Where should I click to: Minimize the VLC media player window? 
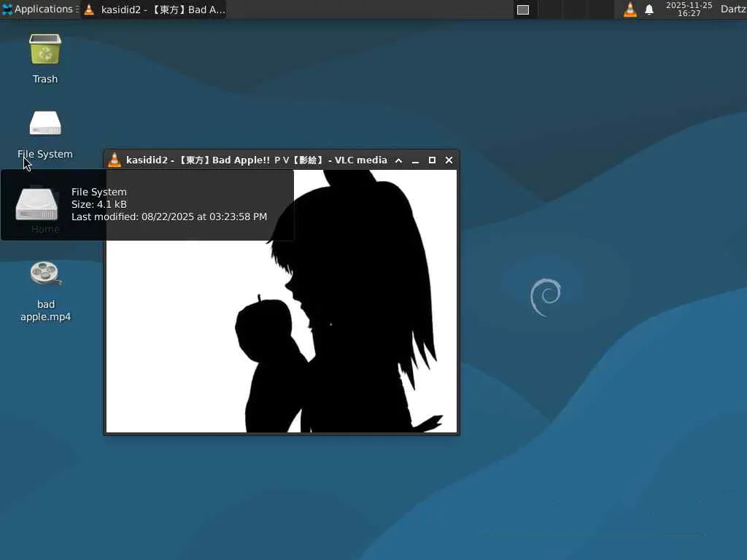tap(415, 160)
